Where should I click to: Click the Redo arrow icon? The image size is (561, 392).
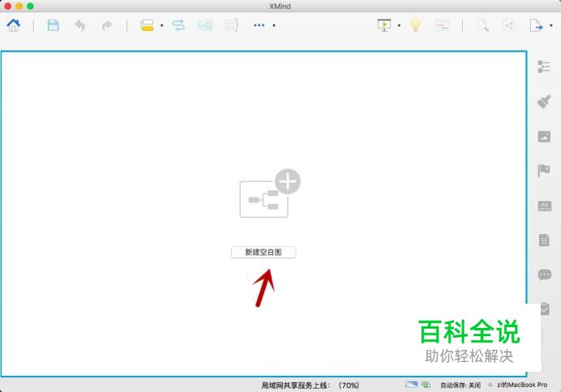[x=107, y=25]
